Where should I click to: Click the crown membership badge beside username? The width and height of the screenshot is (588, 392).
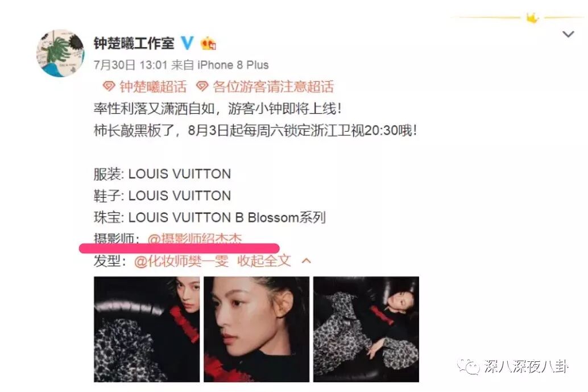click(208, 44)
